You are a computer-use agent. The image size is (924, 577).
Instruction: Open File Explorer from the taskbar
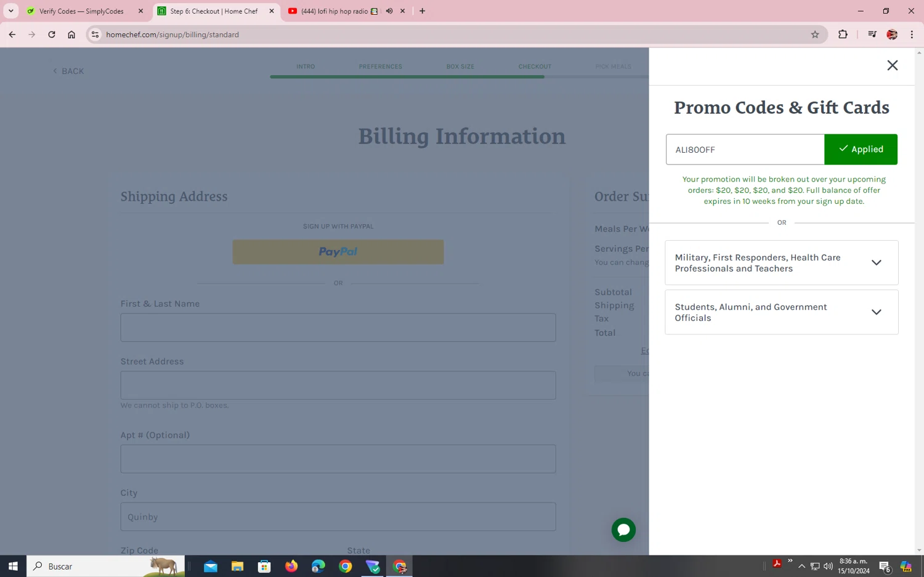(238, 566)
